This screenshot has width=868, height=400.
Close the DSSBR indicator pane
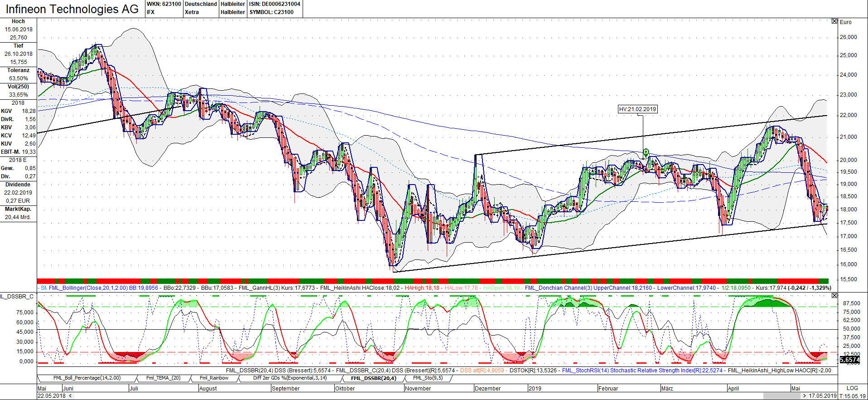pyautogui.click(x=834, y=296)
